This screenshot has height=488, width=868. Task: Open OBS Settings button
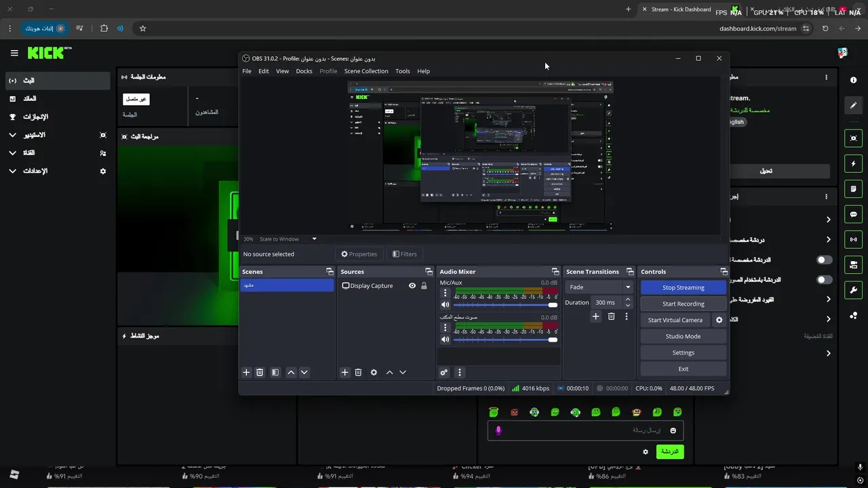coord(683,352)
